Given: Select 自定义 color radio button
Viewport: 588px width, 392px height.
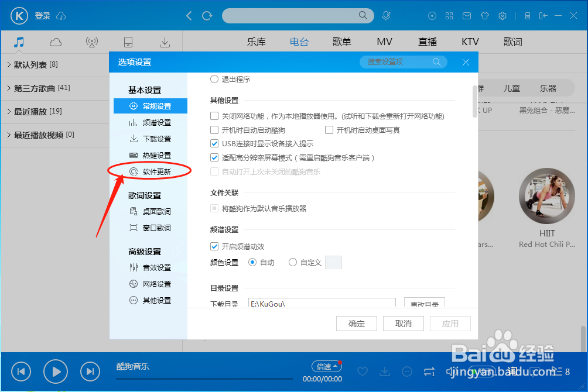Looking at the screenshot, I should coord(292,262).
